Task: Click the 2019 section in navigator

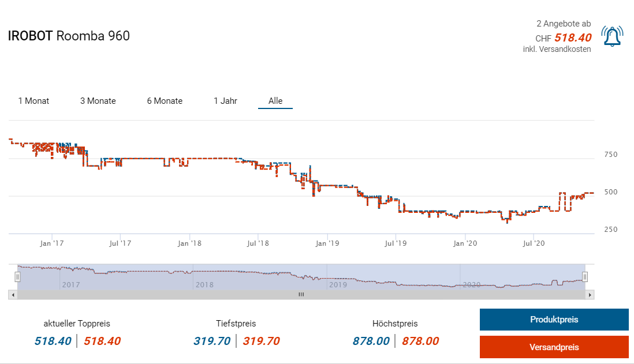Action: 337,284
